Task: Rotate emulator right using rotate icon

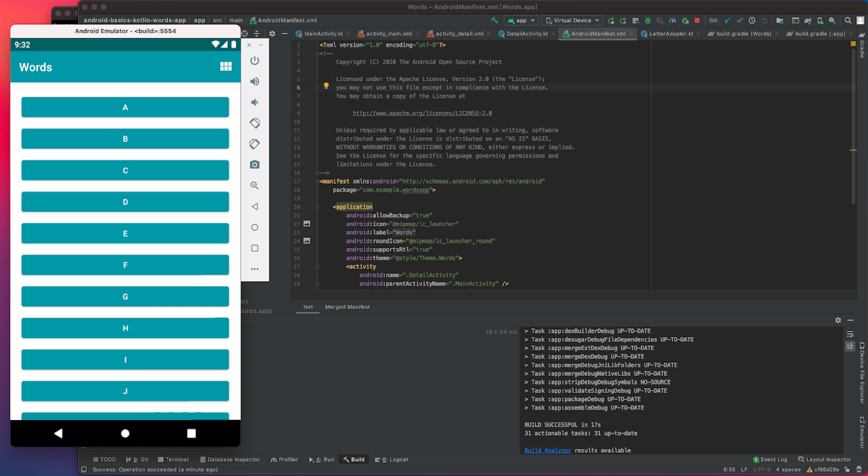Action: [x=254, y=144]
